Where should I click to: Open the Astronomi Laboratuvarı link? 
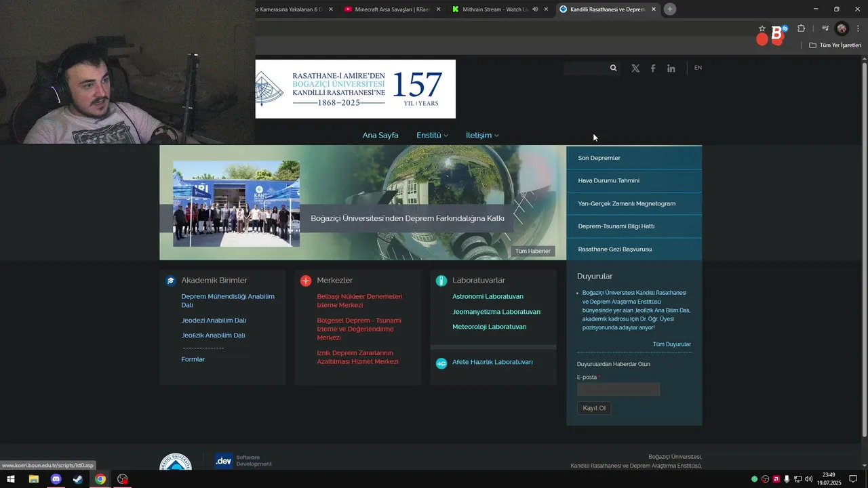click(488, 297)
